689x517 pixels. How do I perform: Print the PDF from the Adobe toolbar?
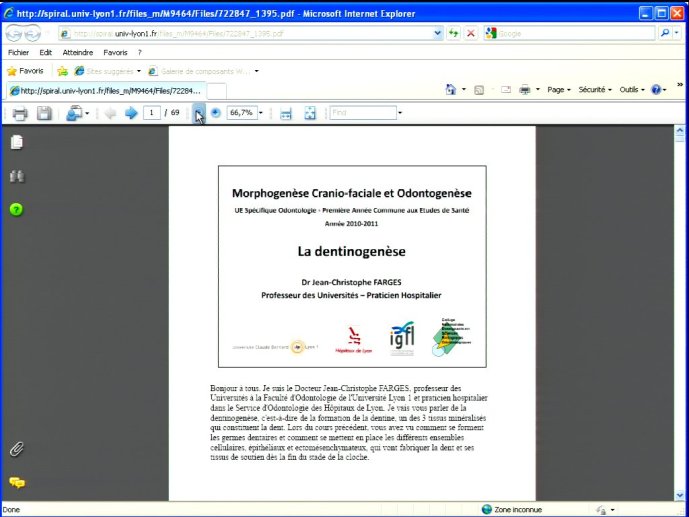tap(20, 113)
